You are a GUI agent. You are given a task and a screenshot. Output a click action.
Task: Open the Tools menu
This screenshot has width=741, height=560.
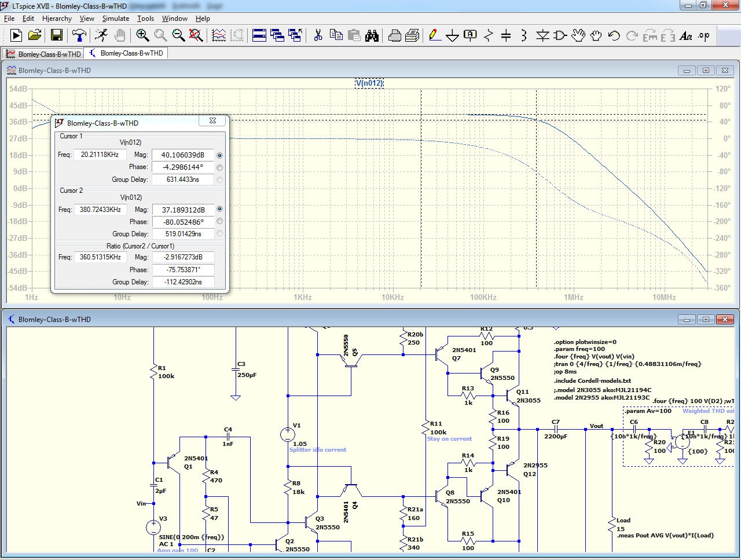[145, 19]
